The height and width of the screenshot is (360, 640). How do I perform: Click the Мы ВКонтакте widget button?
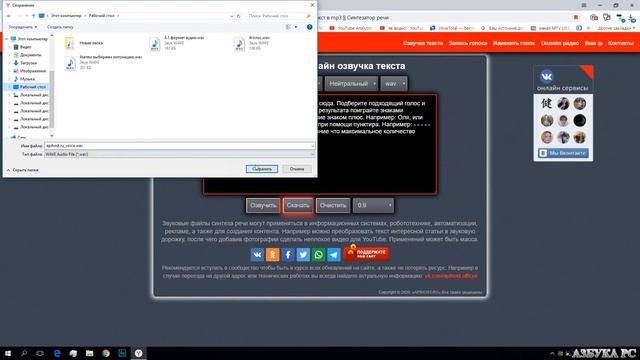[563, 153]
